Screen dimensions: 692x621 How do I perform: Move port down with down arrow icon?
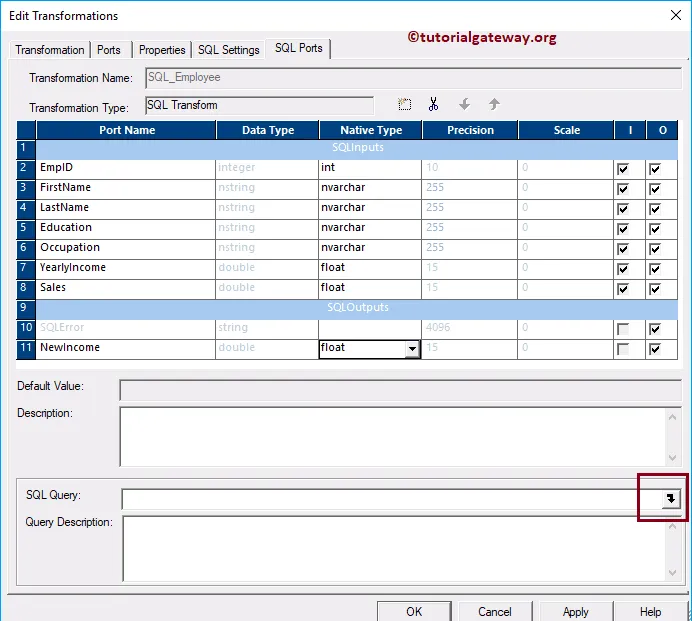464,105
